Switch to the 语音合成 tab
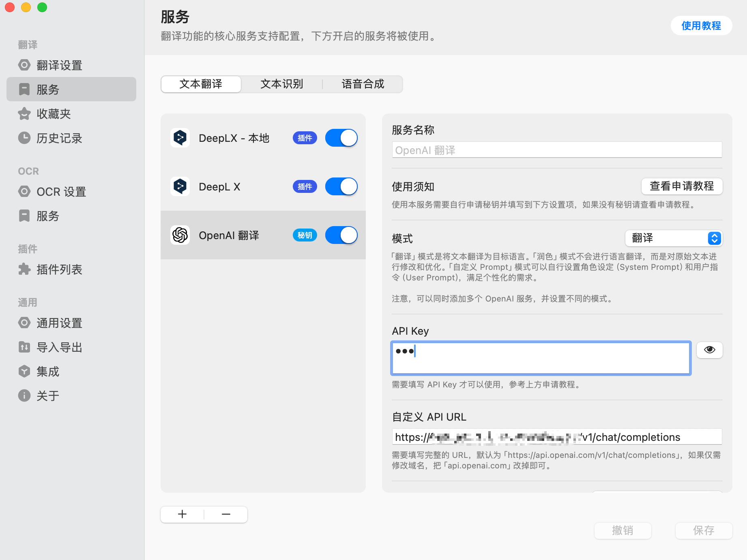 [363, 84]
